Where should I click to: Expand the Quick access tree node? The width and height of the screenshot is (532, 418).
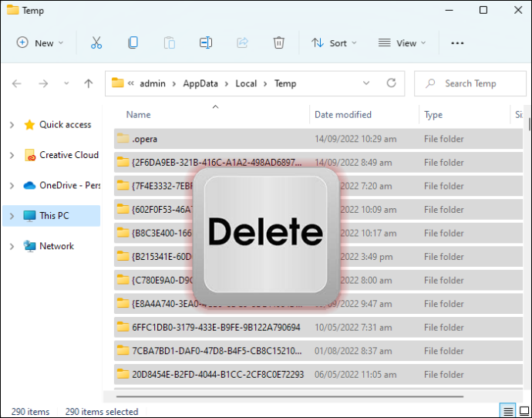tap(12, 125)
